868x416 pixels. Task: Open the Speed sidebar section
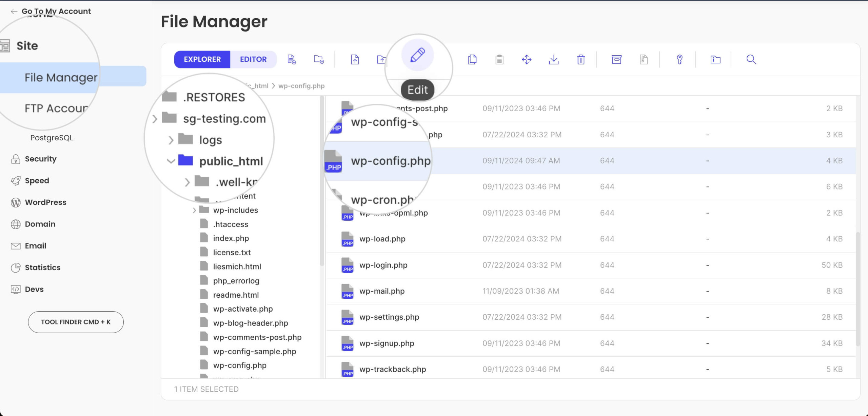[x=37, y=181]
